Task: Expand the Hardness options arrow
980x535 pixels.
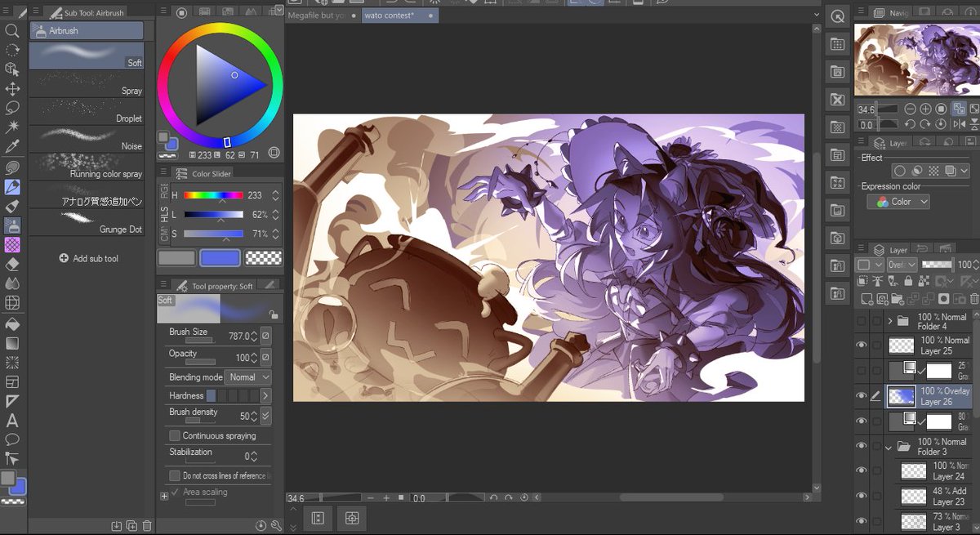Action: pos(265,395)
